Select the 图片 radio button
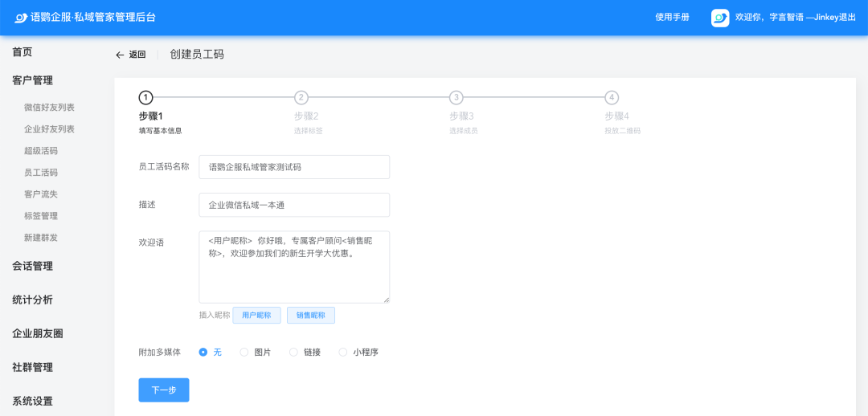 pos(244,352)
